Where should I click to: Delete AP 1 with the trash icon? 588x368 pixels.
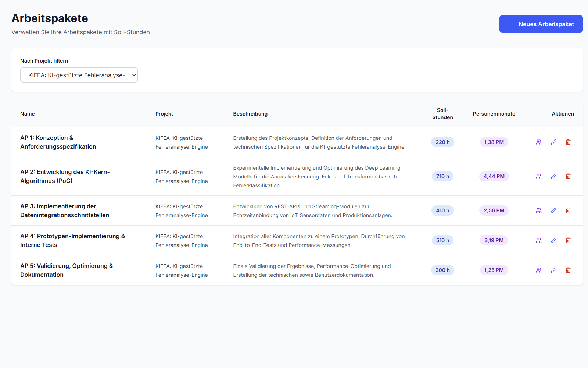568,142
